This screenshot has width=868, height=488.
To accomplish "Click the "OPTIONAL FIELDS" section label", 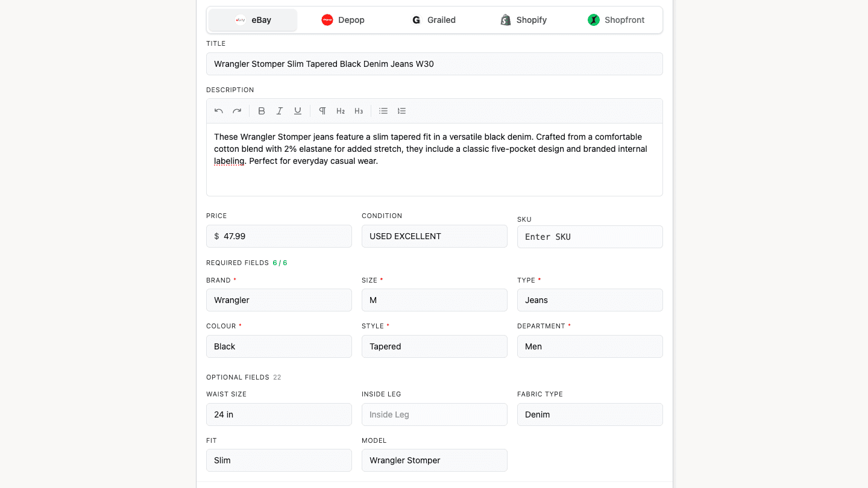I will [237, 377].
